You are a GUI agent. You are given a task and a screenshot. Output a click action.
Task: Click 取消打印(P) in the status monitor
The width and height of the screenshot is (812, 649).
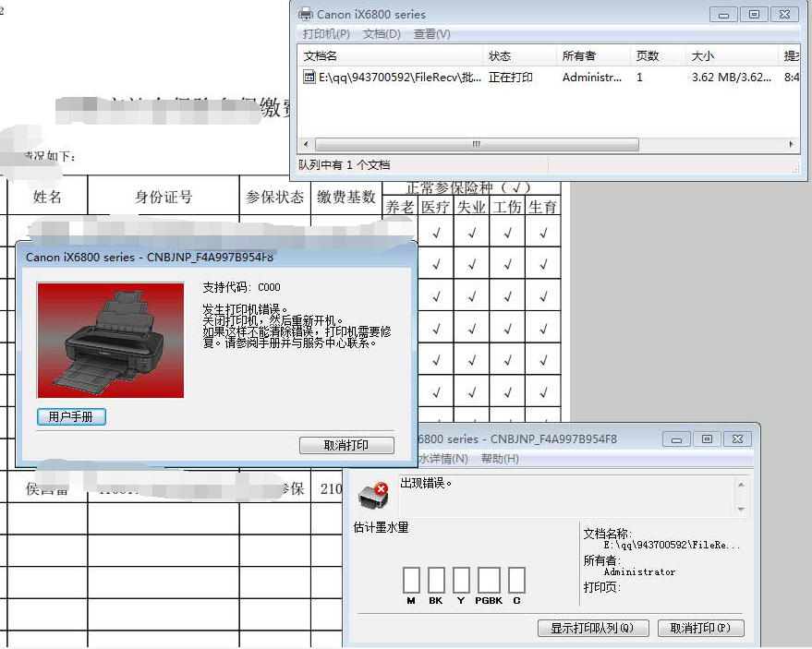pyautogui.click(x=700, y=628)
